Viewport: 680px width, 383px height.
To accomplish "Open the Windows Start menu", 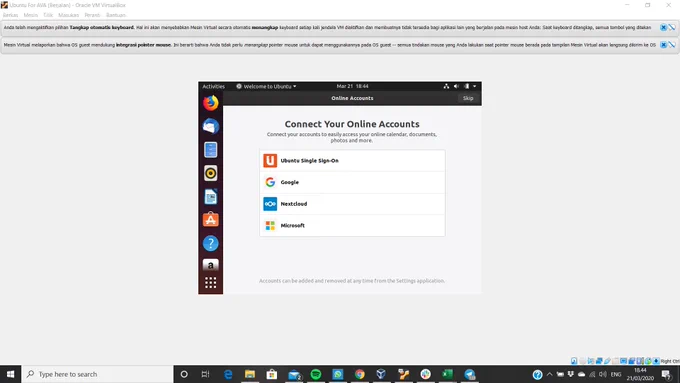I will pos(10,374).
